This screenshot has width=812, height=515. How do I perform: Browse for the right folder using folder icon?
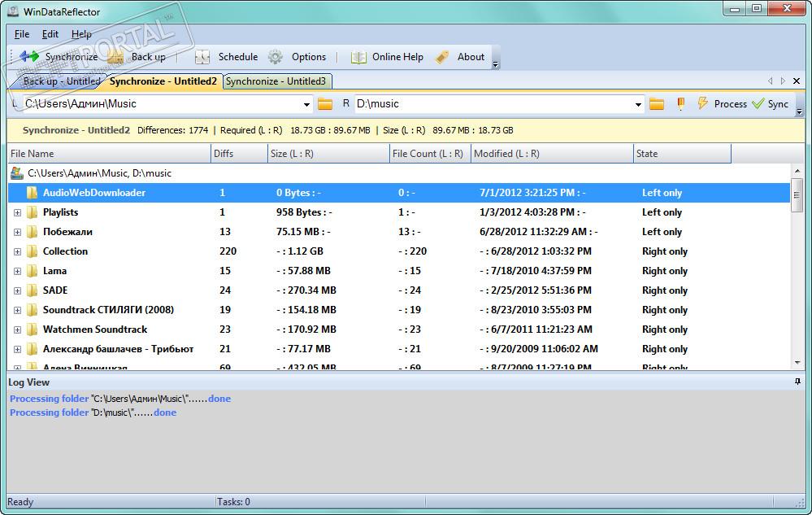657,104
